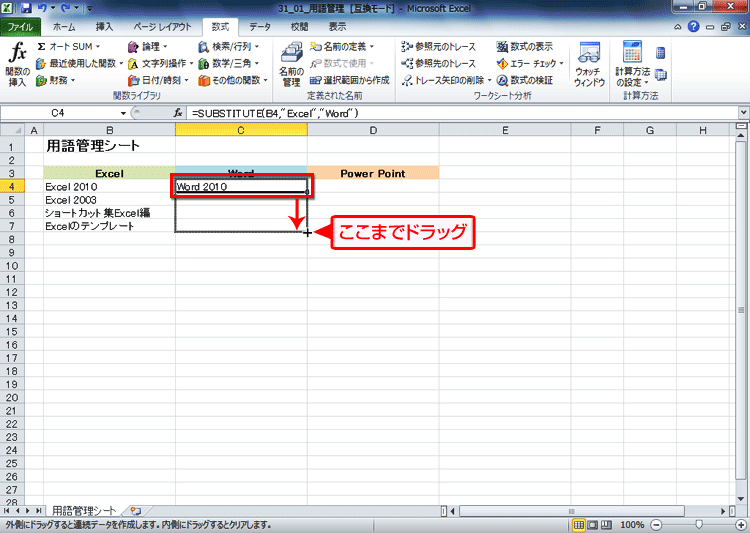Click the Save icon in quick access toolbar
The image size is (750, 533).
pos(26,8)
